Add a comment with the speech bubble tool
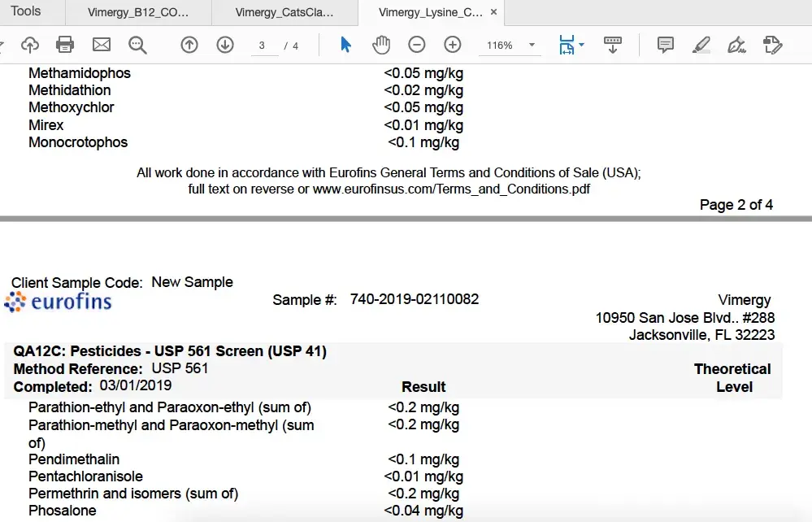The image size is (812, 522). (666, 46)
